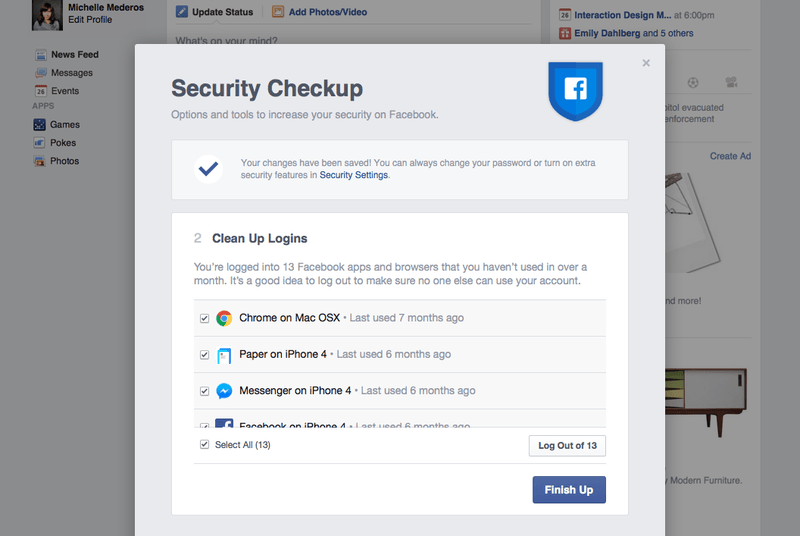Image resolution: width=800 pixels, height=536 pixels.
Task: Click the Pokes icon in sidebar
Action: point(40,143)
